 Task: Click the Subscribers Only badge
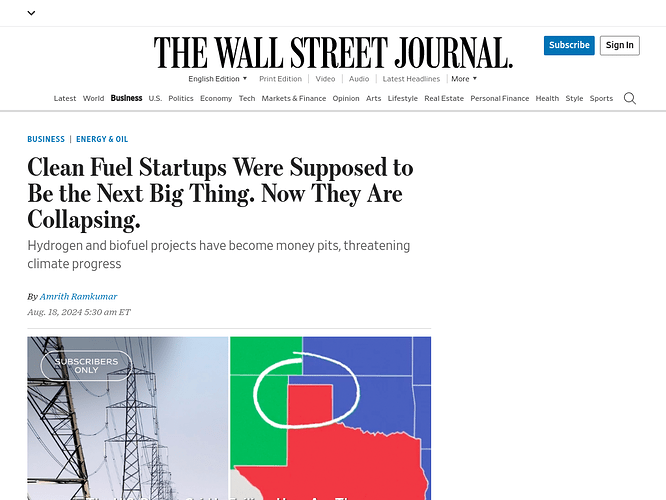pyautogui.click(x=87, y=366)
